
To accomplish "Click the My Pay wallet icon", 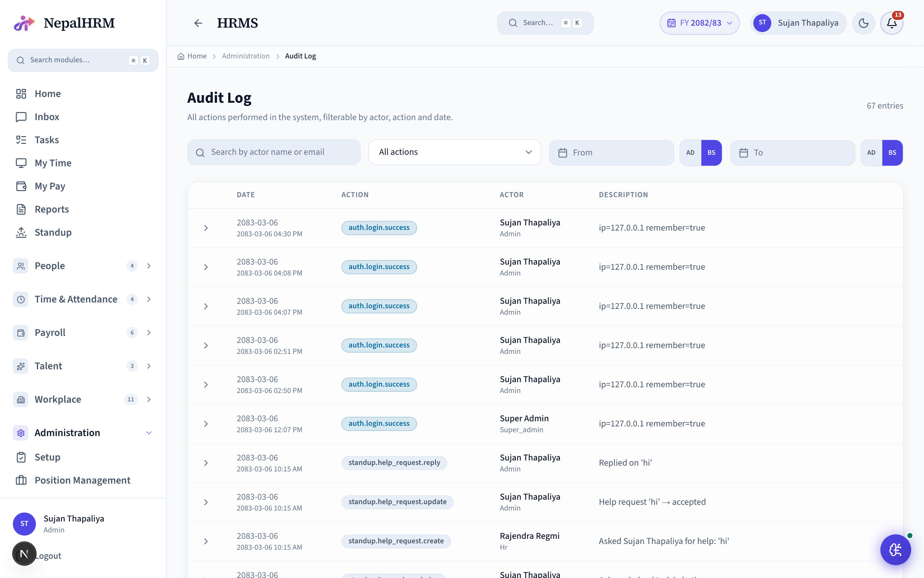I will pos(21,186).
